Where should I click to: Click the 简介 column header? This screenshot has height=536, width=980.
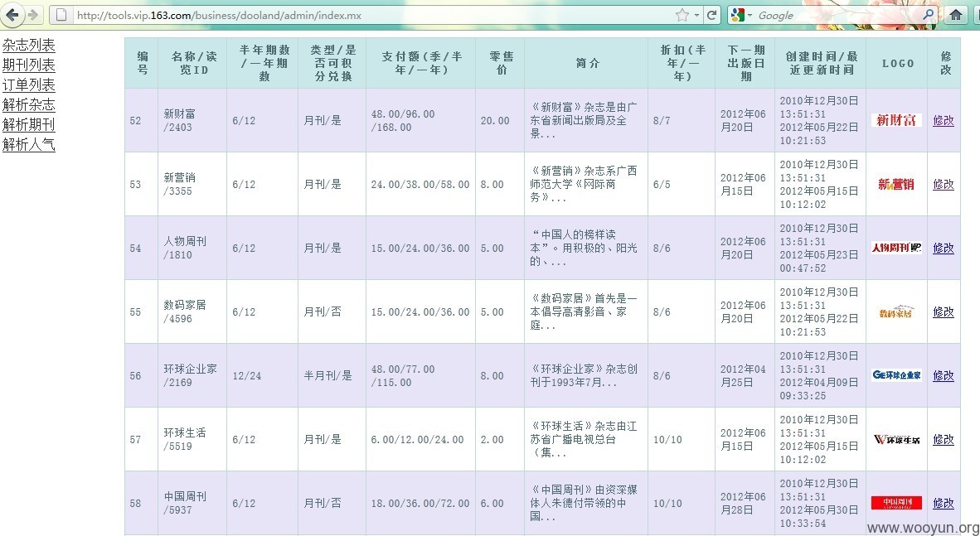(x=586, y=63)
